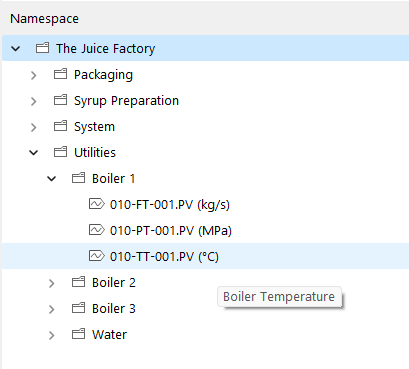Expand the Packaging folder chevron
Viewport: 409px width, 369px height.
tap(33, 75)
